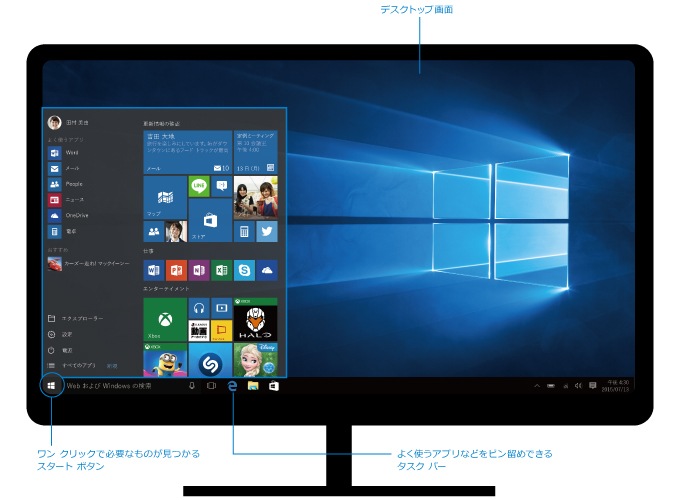Click the エンターテイメント group header
The image size is (680, 500).
(x=166, y=289)
